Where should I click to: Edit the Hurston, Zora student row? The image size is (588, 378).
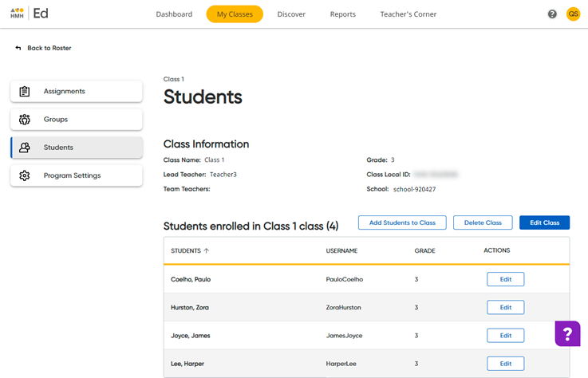(506, 308)
